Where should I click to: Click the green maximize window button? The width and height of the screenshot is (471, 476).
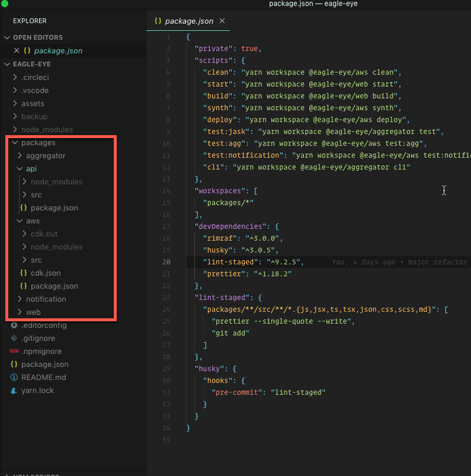(x=5, y=4)
